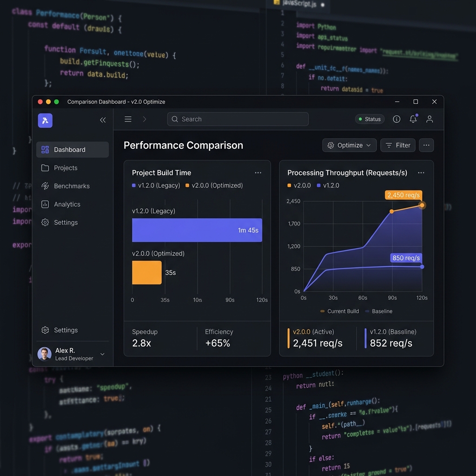Click the blue swatch beside v1.2.0 (Bassline)
This screenshot has width=476, height=476.
pyautogui.click(x=365, y=338)
